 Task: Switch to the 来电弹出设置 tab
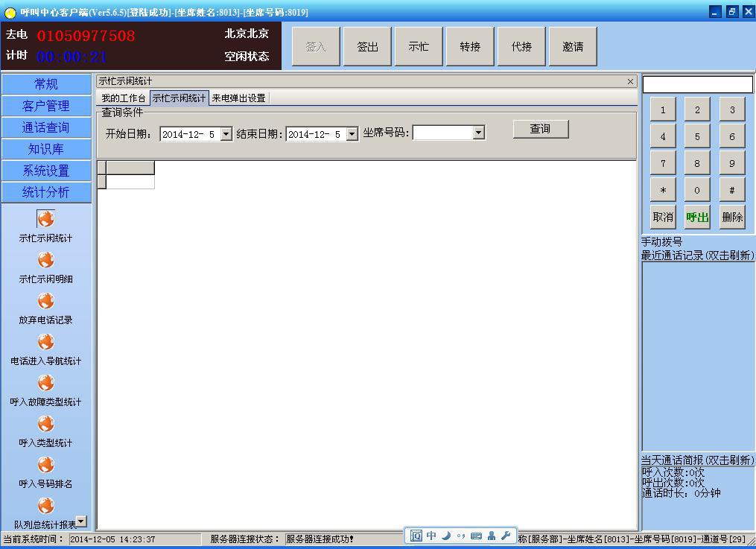(x=238, y=98)
